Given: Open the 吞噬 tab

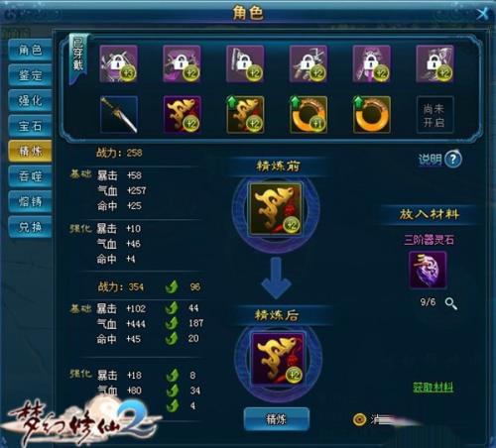Looking at the screenshot, I should pos(30,176).
